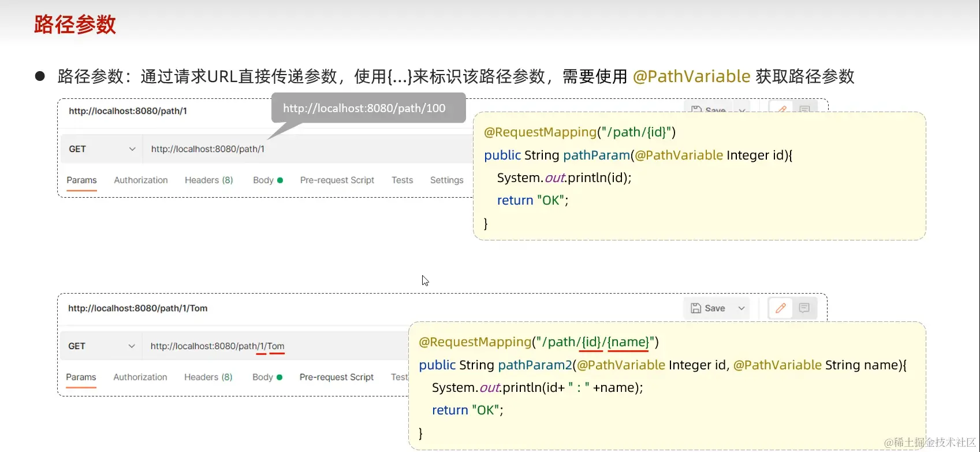The image size is (980, 452).
Task: Open Authorization tab in the path/1 request
Action: (x=141, y=180)
